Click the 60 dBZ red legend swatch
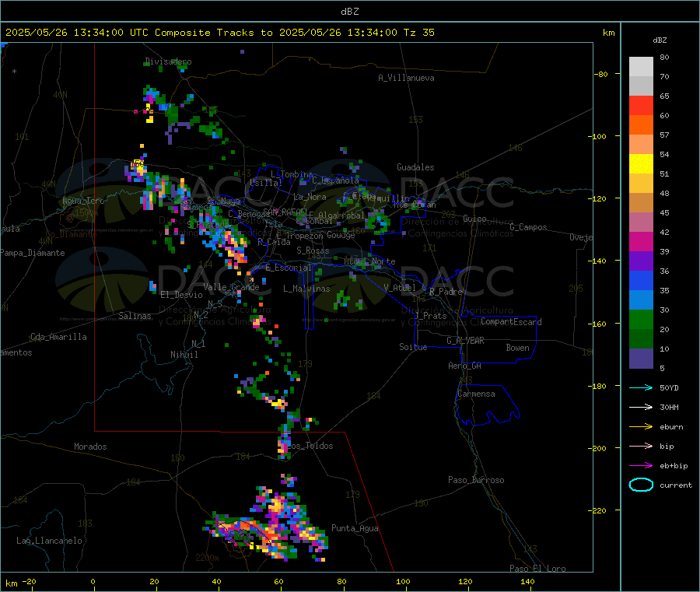The image size is (700, 592). pyautogui.click(x=641, y=105)
